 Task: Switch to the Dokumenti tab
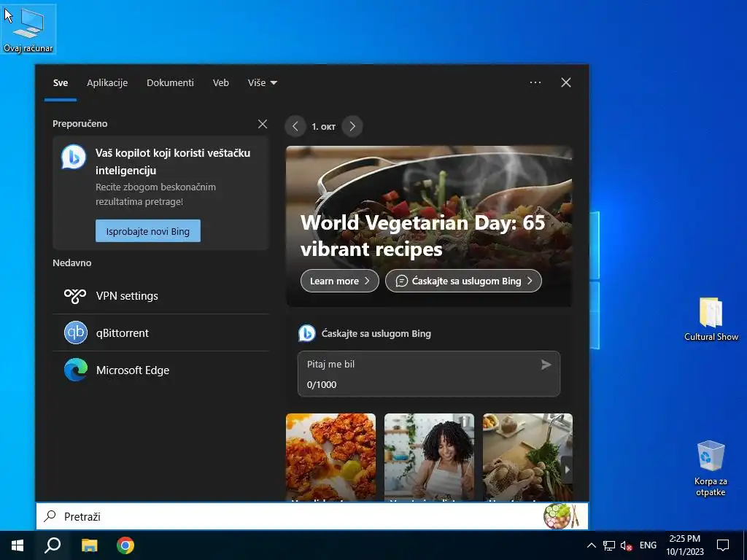click(170, 83)
